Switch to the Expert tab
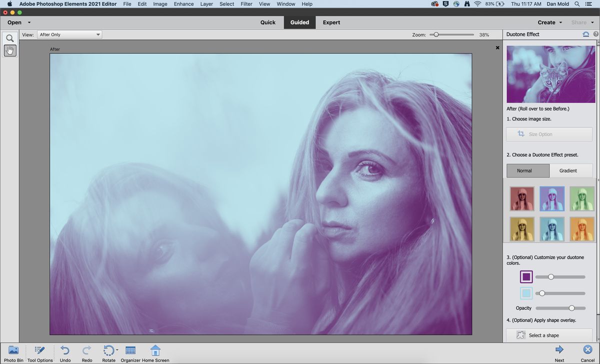The height and width of the screenshot is (364, 600). click(331, 22)
